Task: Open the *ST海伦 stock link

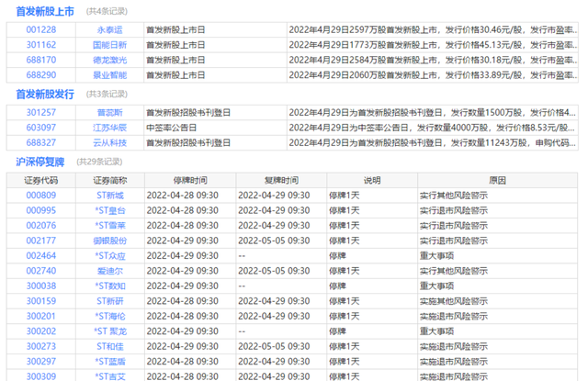Action: pyautogui.click(x=110, y=316)
